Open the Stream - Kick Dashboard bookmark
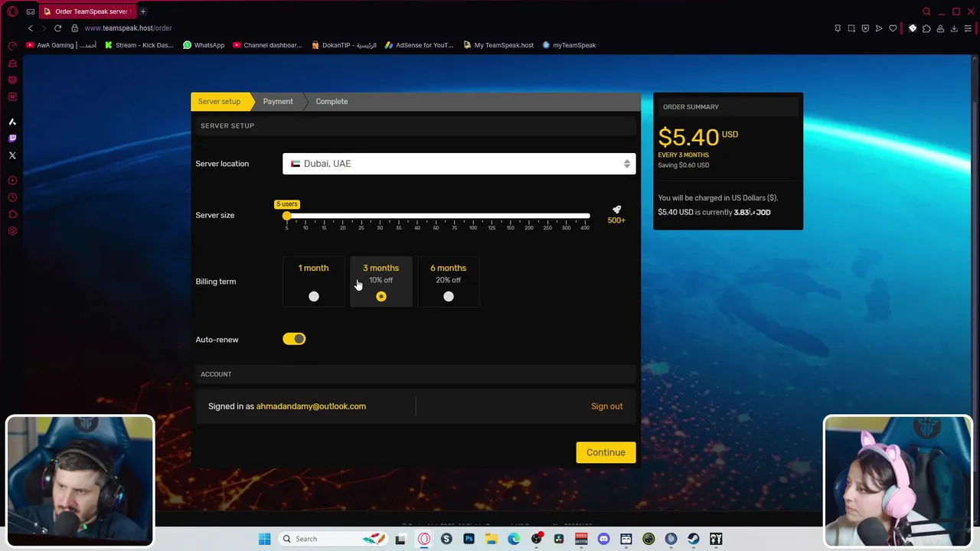This screenshot has height=551, width=980. pos(139,45)
